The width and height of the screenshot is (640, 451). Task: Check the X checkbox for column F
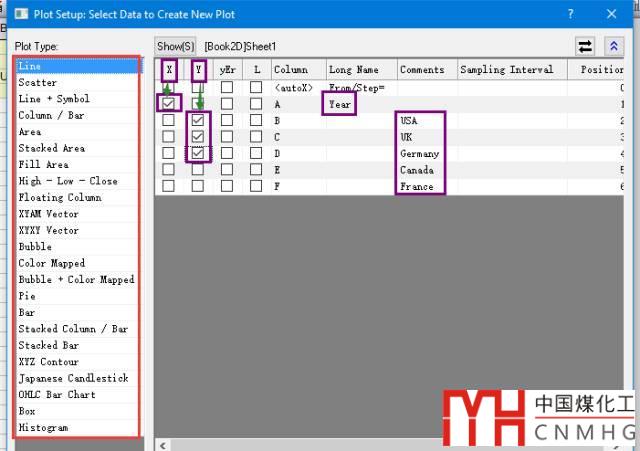tap(168, 186)
